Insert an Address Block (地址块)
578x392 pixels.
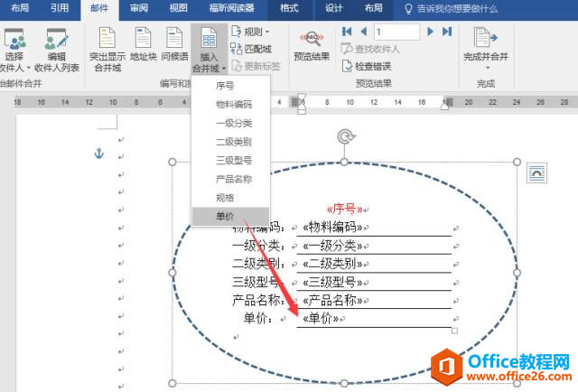point(144,44)
